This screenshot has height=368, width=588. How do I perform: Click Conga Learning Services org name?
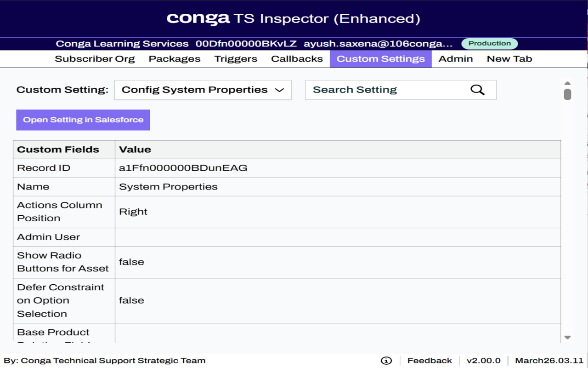click(x=122, y=44)
